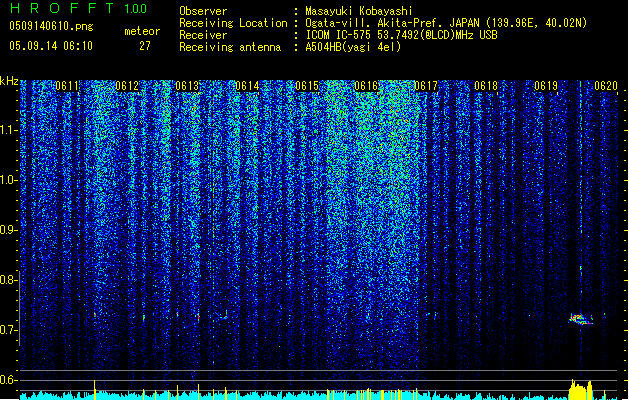Screen dimensions: 629x400
Task: Click the 0618 time marker
Action: coord(486,86)
